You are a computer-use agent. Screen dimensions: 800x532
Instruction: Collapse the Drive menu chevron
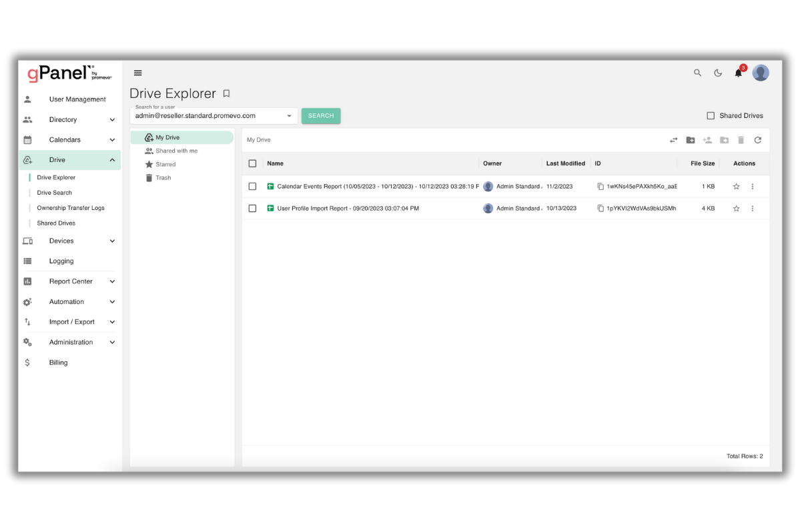tap(112, 160)
